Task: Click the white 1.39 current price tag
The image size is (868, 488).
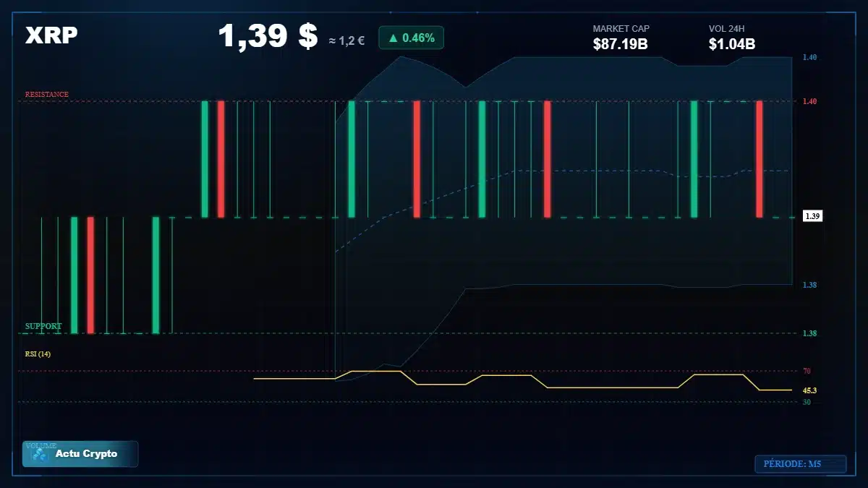Action: pos(813,216)
